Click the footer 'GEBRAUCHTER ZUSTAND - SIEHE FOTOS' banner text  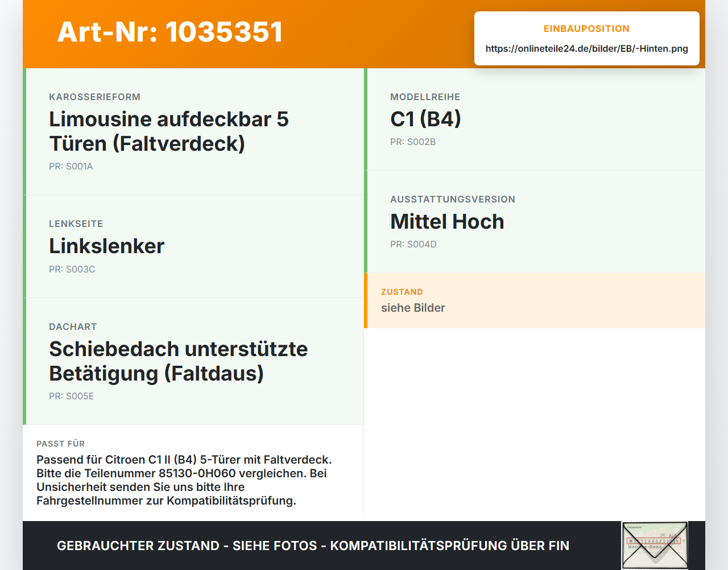tap(313, 546)
